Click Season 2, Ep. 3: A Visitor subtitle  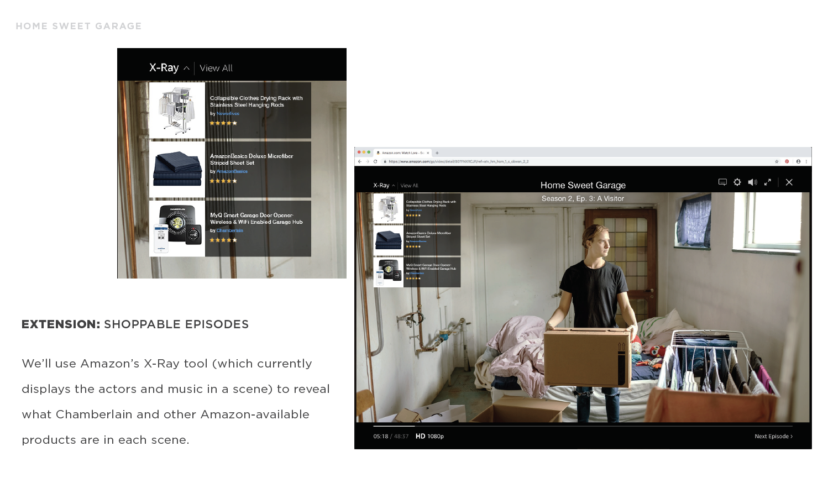[x=583, y=199]
